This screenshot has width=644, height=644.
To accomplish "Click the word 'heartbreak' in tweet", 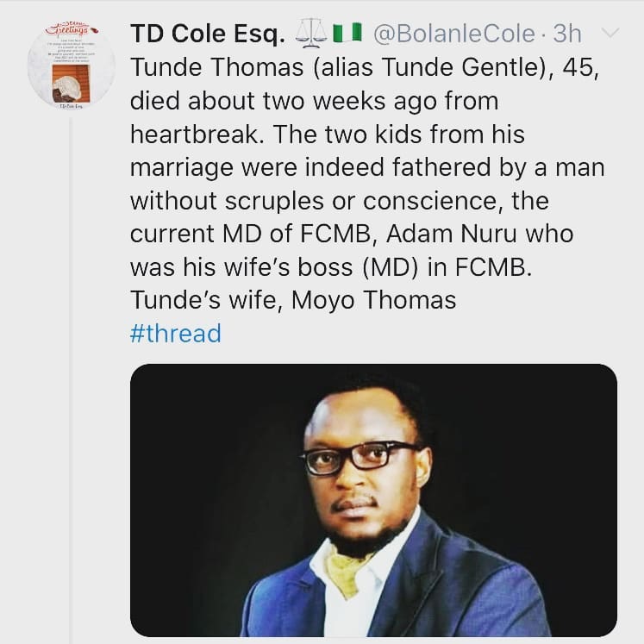I will coord(197,134).
